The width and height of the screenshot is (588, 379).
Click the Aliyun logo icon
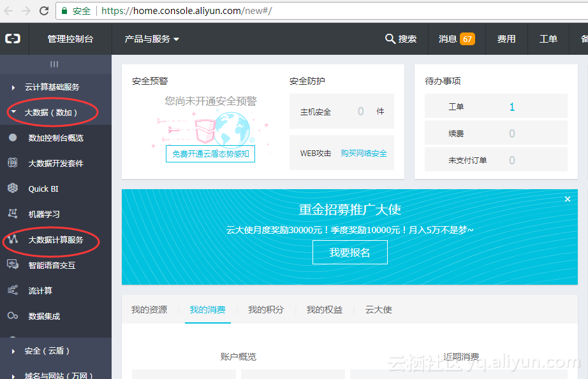click(13, 39)
